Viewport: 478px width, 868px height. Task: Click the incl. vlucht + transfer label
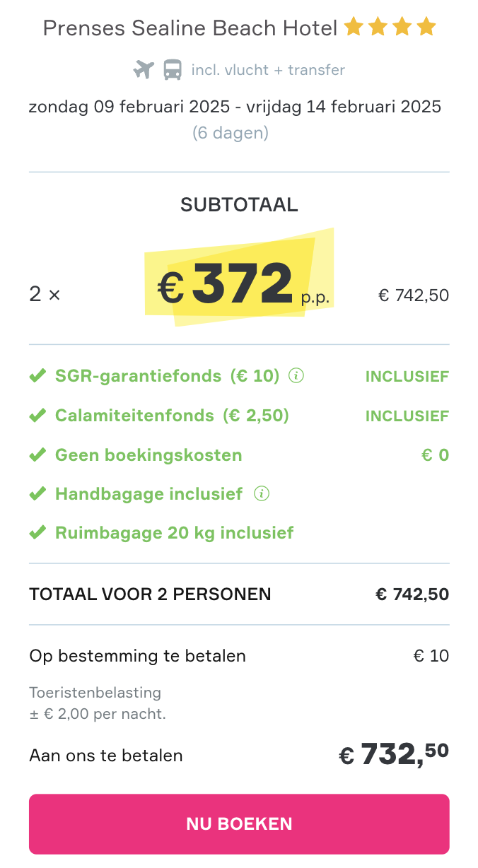tap(268, 70)
